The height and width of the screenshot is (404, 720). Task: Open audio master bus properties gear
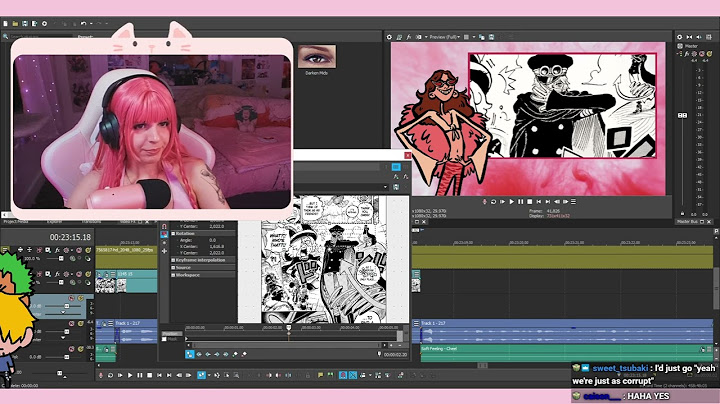point(680,37)
